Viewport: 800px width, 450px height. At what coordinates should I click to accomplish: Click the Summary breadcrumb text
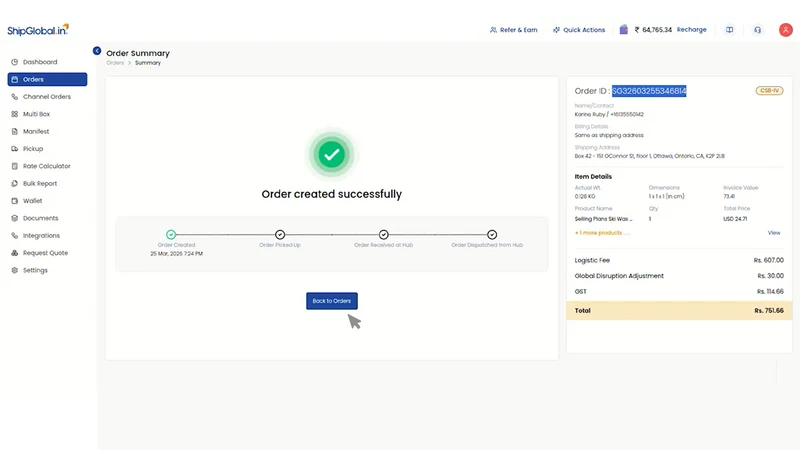pos(147,63)
